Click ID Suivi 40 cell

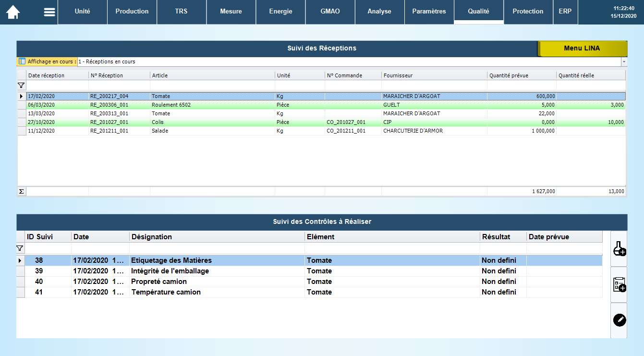click(x=48, y=282)
